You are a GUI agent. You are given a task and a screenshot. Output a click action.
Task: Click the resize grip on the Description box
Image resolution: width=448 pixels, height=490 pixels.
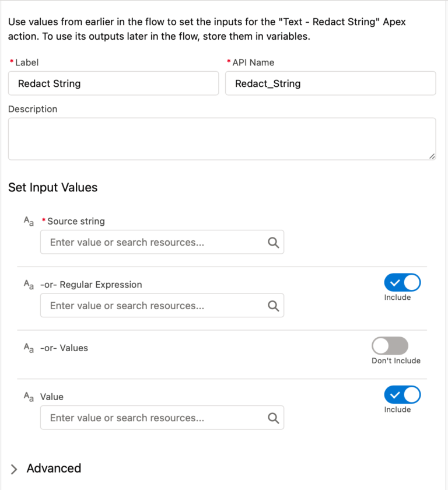tap(431, 156)
